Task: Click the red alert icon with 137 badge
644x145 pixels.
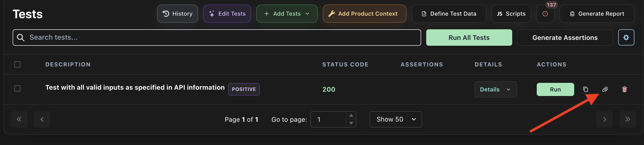Action: 545,14
